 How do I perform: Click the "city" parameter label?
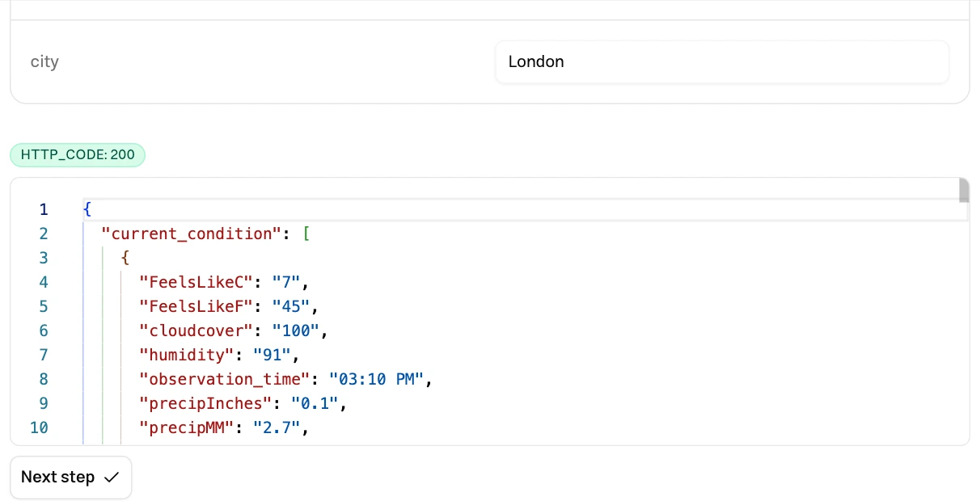coord(44,62)
